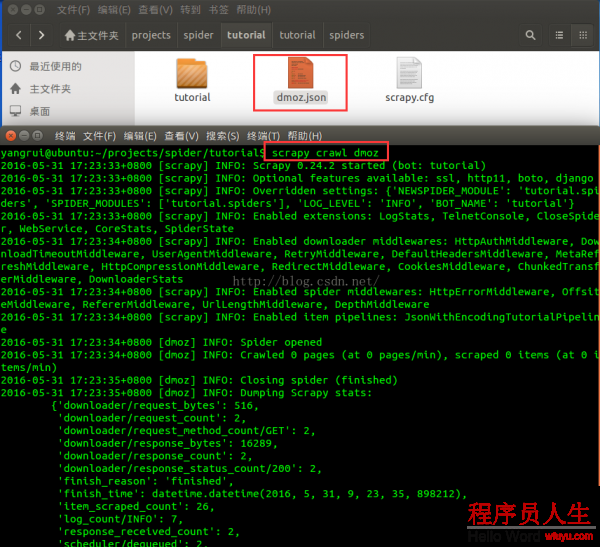Click 'log_count/INFO': 7 line

click(x=120, y=519)
